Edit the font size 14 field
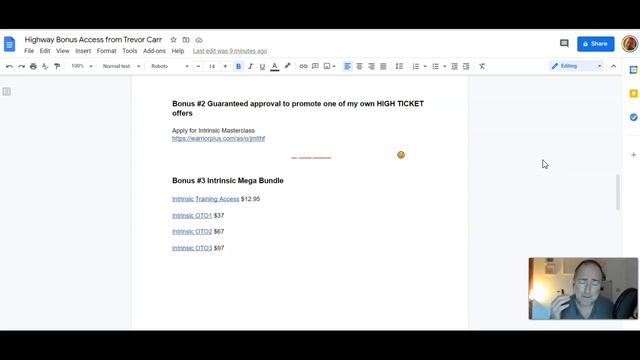 coord(212,66)
